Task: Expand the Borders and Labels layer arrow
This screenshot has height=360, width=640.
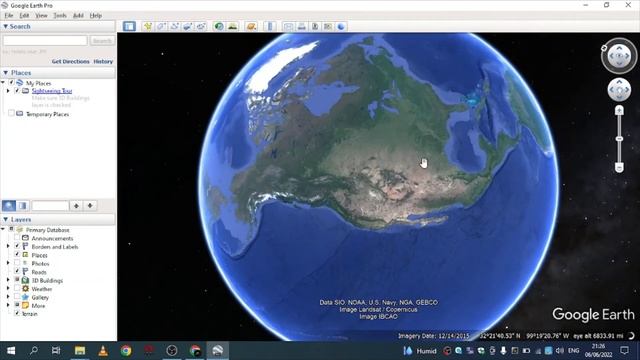Action: pos(8,247)
